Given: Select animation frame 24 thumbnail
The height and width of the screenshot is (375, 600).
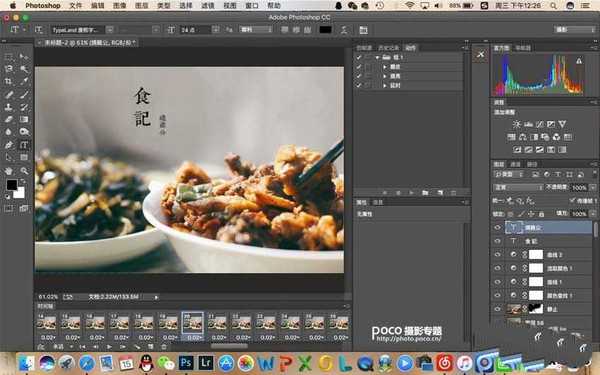Looking at the screenshot, I should tap(290, 323).
